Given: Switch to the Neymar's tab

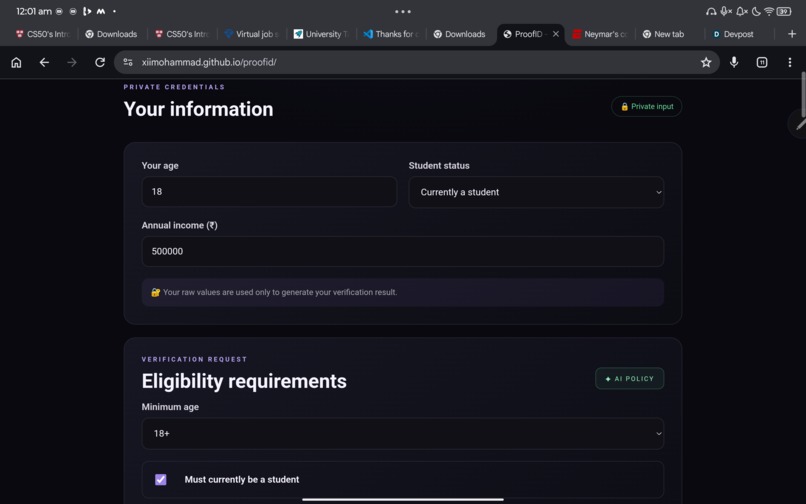Looking at the screenshot, I should click(600, 34).
